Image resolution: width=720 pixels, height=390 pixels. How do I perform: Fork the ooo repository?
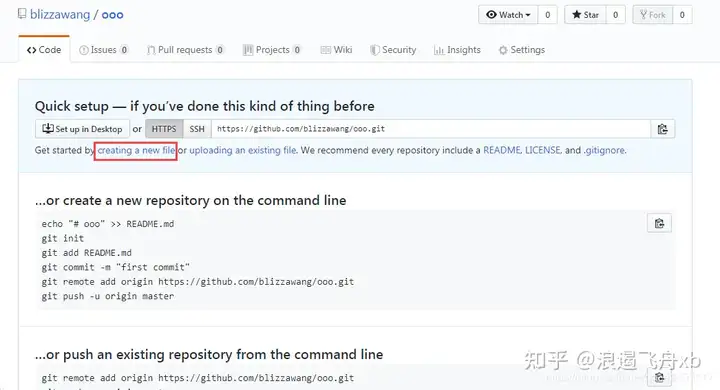(x=652, y=15)
